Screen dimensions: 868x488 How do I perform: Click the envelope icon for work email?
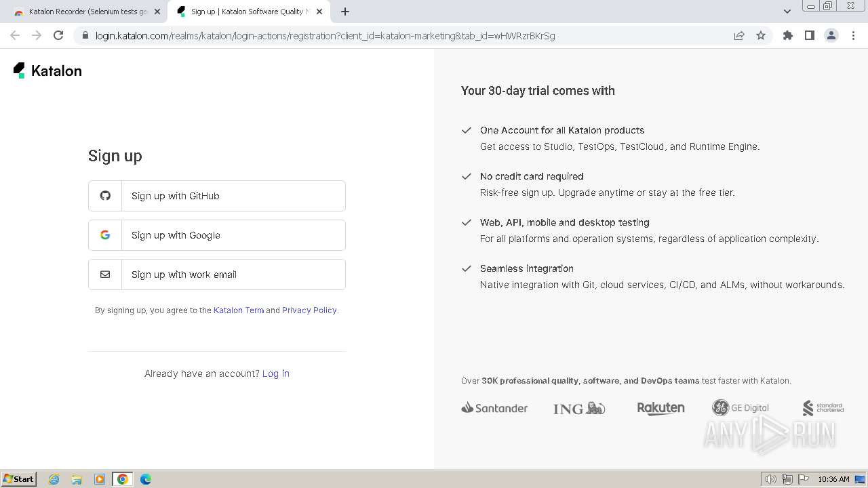click(x=105, y=274)
